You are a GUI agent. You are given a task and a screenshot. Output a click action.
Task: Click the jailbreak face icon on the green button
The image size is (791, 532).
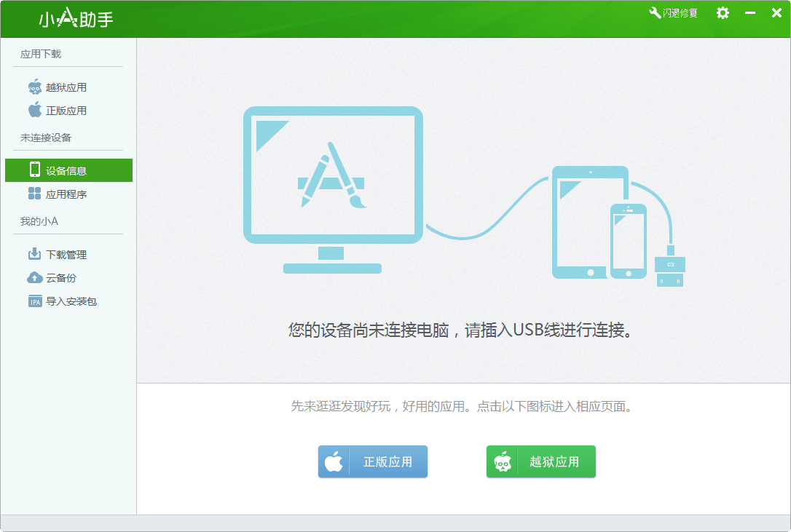click(503, 461)
